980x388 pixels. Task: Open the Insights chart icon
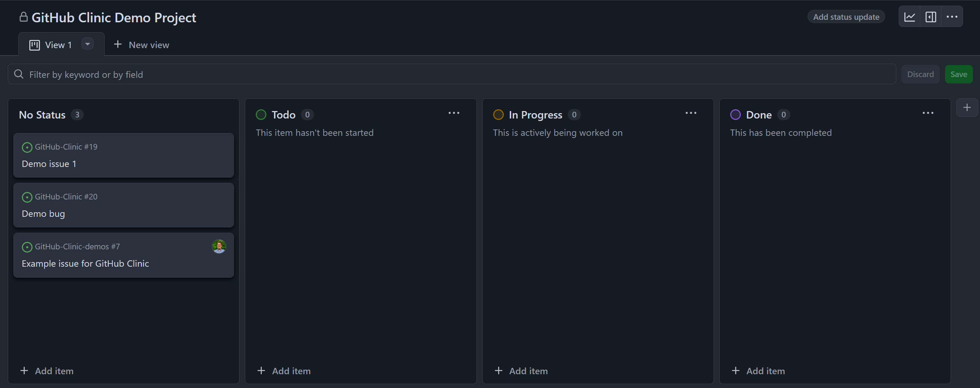[909, 17]
